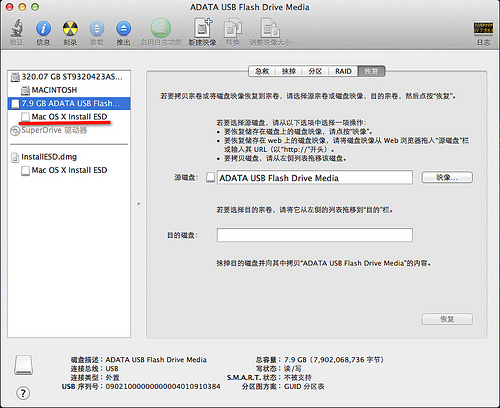The width and height of the screenshot is (500, 408).
Task: Click Enable Journaling (启用日志功能) icon
Action: tap(161, 28)
